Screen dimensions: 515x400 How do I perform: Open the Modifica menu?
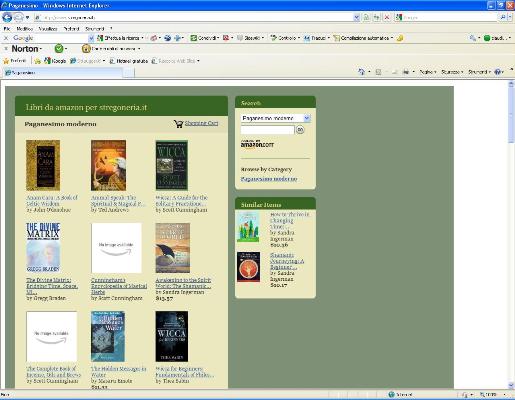coord(25,29)
